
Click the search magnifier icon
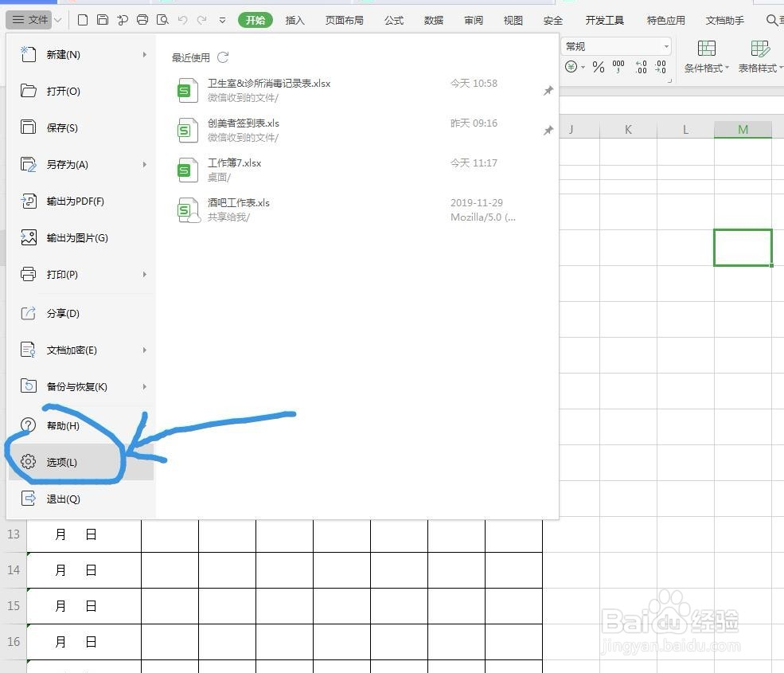[x=772, y=20]
